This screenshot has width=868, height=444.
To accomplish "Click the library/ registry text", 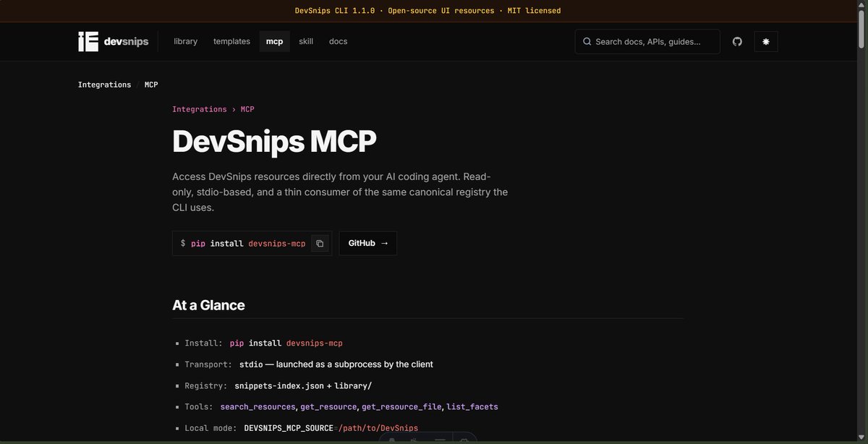I will [x=353, y=386].
